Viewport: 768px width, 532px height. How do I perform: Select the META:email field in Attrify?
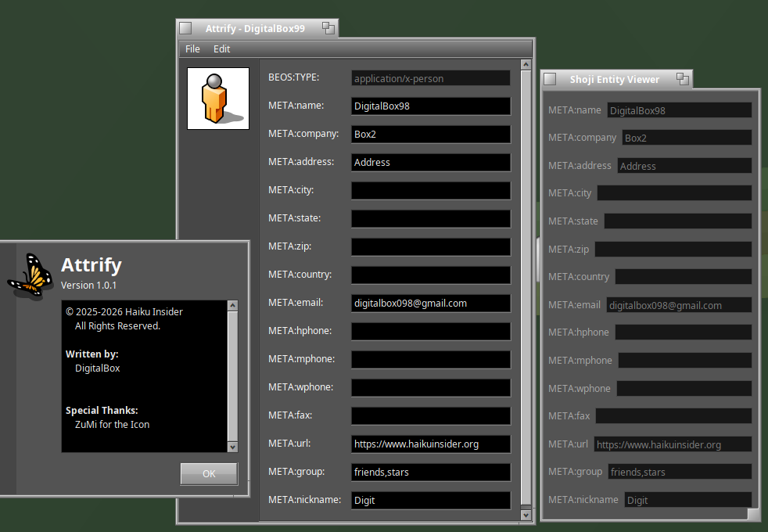[430, 304]
